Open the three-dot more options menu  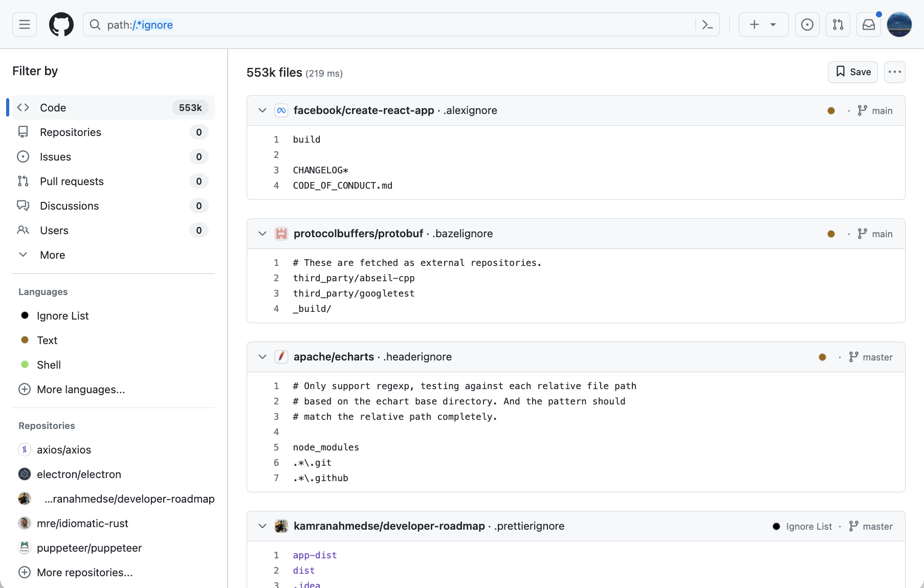(895, 72)
